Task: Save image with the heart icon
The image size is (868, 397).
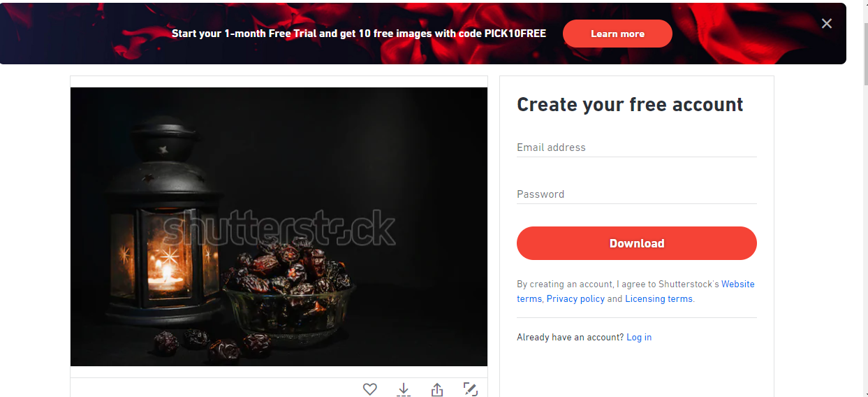Action: pos(370,389)
